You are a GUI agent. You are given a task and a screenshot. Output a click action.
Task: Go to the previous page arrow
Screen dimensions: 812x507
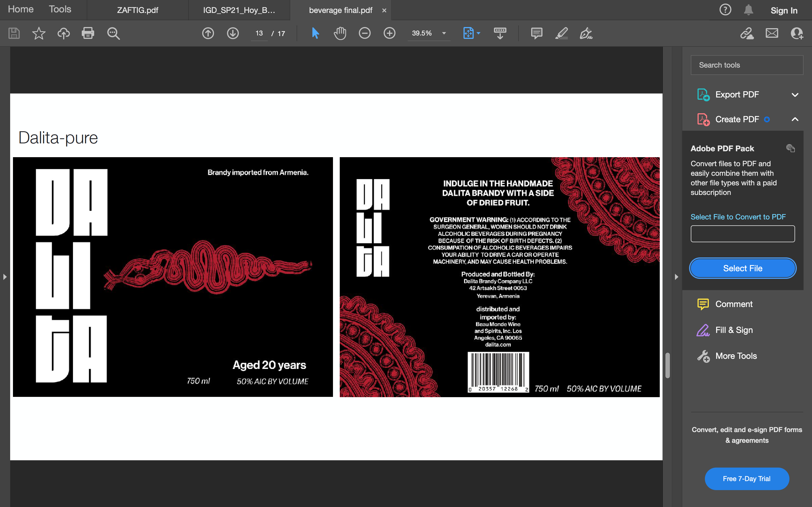(208, 33)
